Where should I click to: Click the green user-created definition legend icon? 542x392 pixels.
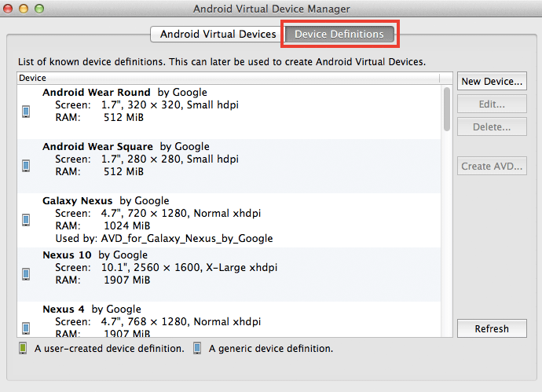(x=23, y=348)
